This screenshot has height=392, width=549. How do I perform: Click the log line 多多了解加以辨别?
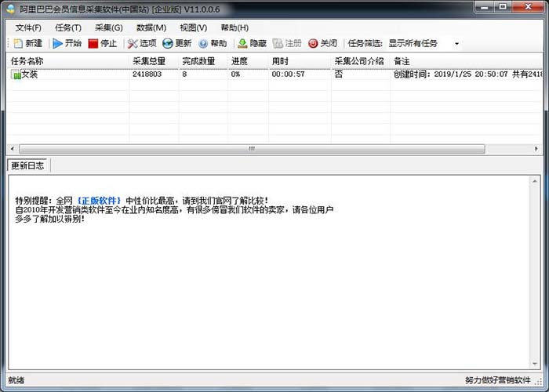click(x=49, y=219)
